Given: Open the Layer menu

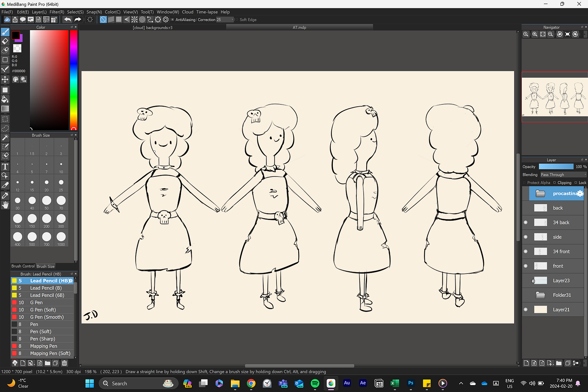Looking at the screenshot, I should pos(39,12).
